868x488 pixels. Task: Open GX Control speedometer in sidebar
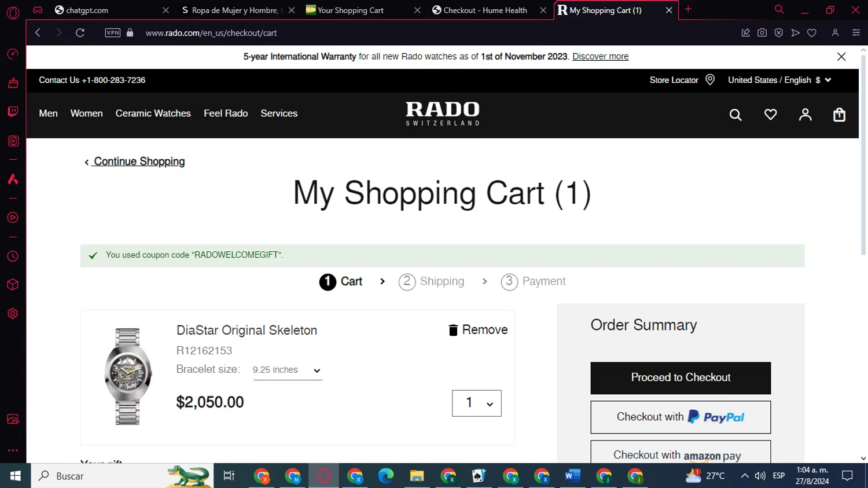tap(13, 54)
